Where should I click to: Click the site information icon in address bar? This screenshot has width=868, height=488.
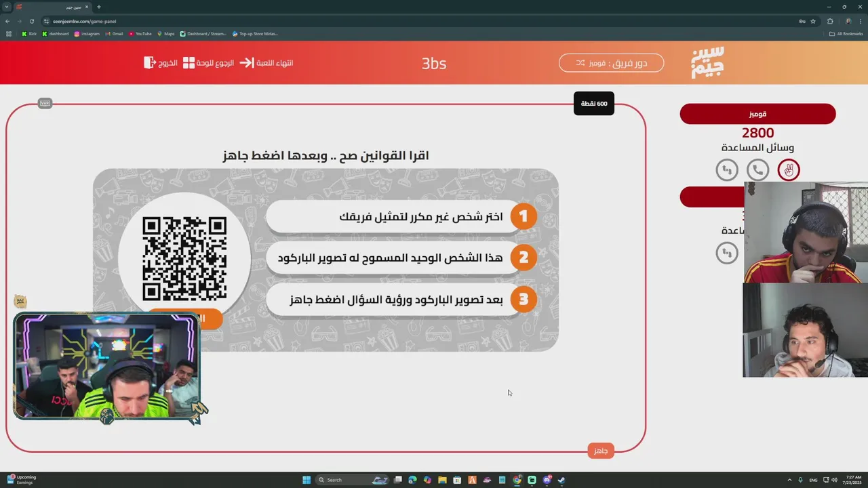[46, 21]
